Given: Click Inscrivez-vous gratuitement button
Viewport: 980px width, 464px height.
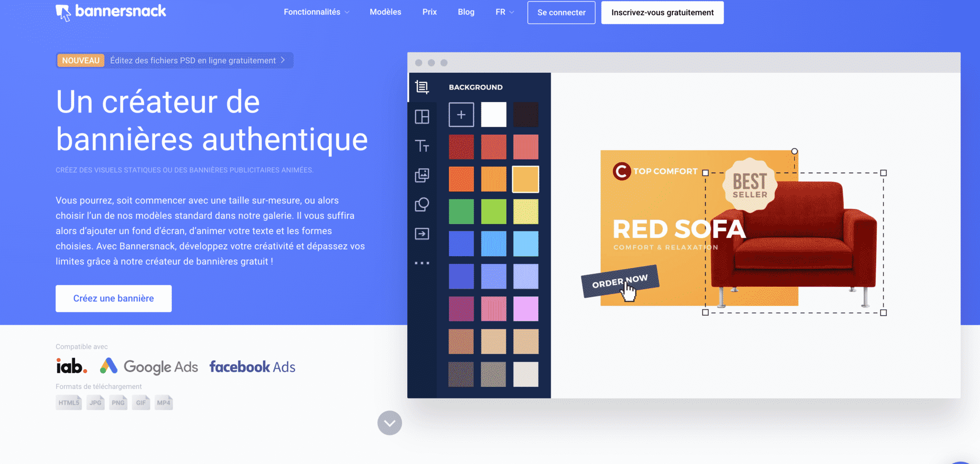Looking at the screenshot, I should (662, 12).
